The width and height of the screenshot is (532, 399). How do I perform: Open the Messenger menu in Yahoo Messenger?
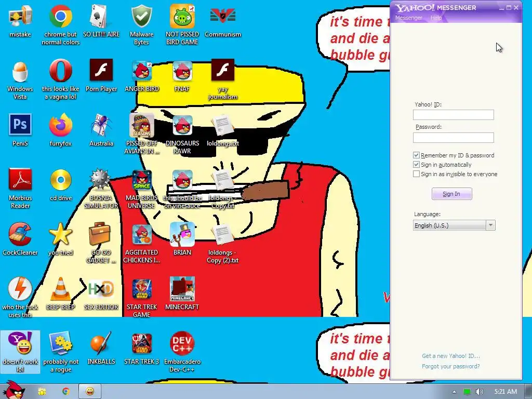pos(408,18)
